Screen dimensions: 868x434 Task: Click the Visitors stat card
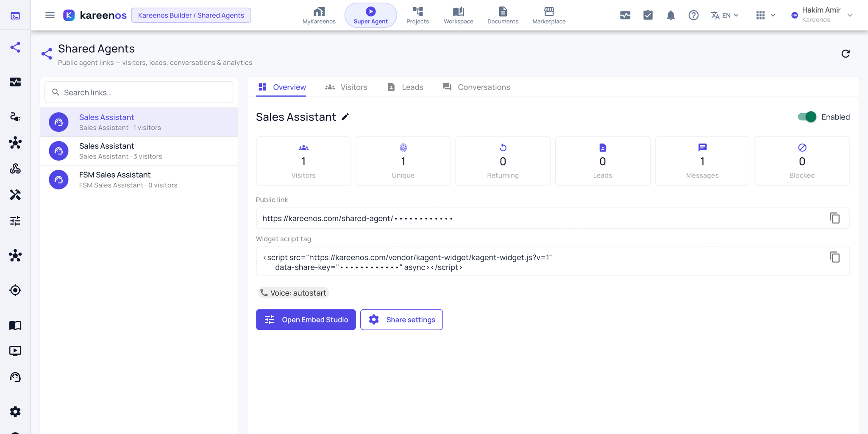tap(303, 161)
